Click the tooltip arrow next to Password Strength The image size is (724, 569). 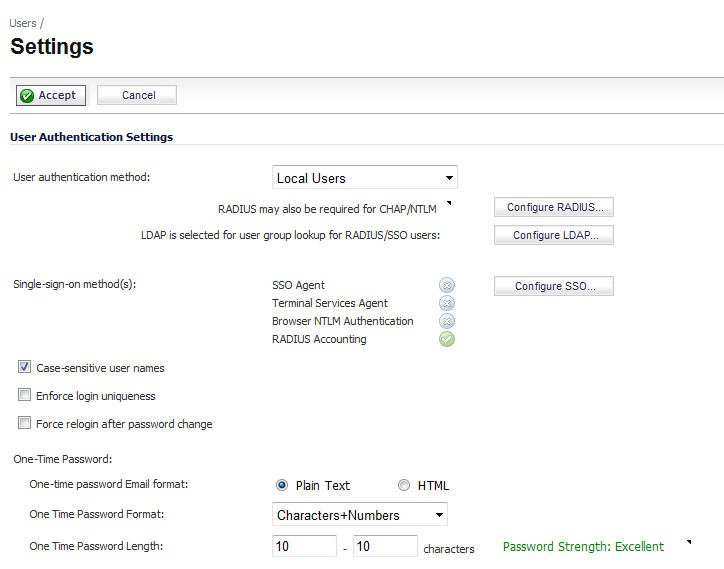click(x=689, y=542)
